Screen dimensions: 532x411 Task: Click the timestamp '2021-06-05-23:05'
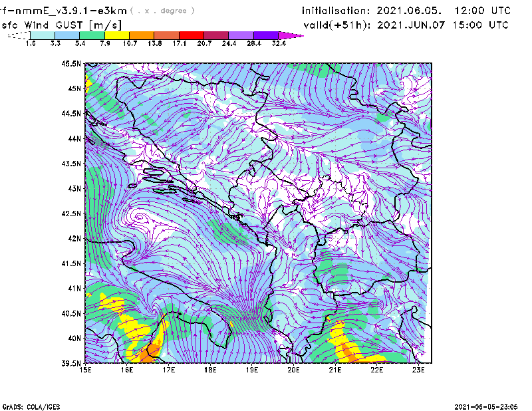(x=486, y=406)
